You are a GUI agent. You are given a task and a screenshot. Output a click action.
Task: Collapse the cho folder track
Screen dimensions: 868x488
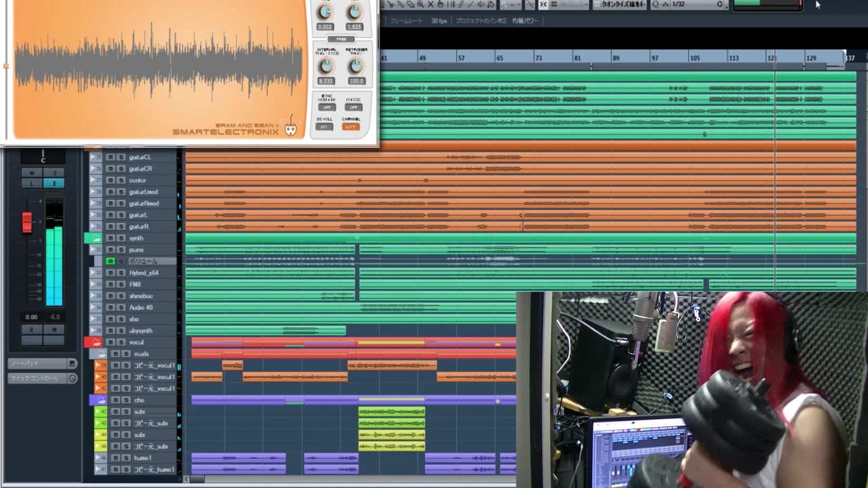(100, 400)
